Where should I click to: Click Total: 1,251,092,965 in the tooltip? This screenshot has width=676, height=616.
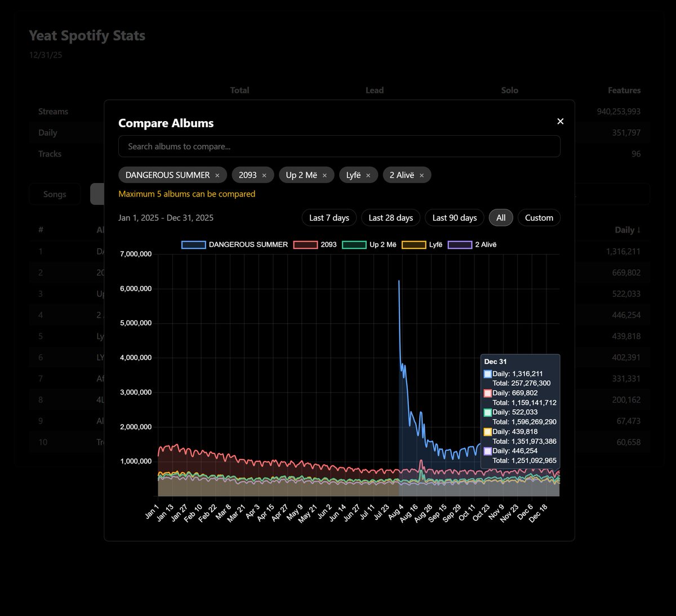(x=524, y=461)
